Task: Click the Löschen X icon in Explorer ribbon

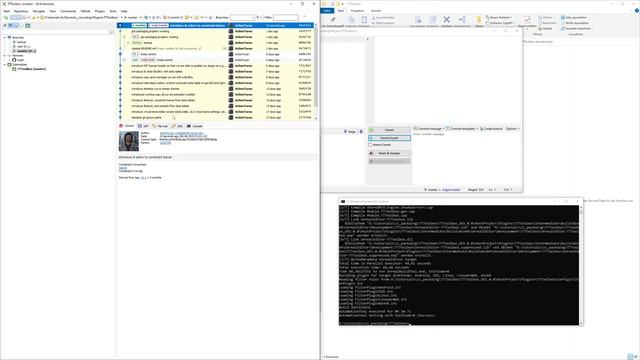Action: (447, 19)
